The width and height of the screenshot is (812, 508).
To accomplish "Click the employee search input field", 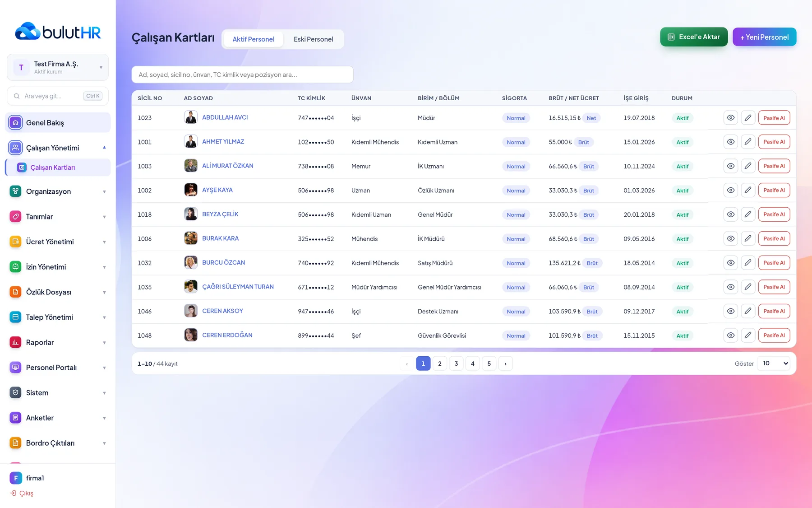I will click(x=242, y=75).
